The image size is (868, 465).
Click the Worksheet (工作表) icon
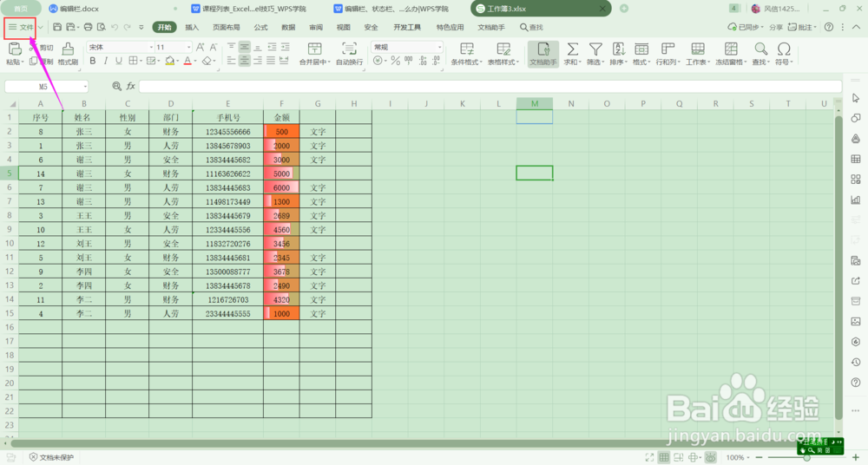pos(698,49)
